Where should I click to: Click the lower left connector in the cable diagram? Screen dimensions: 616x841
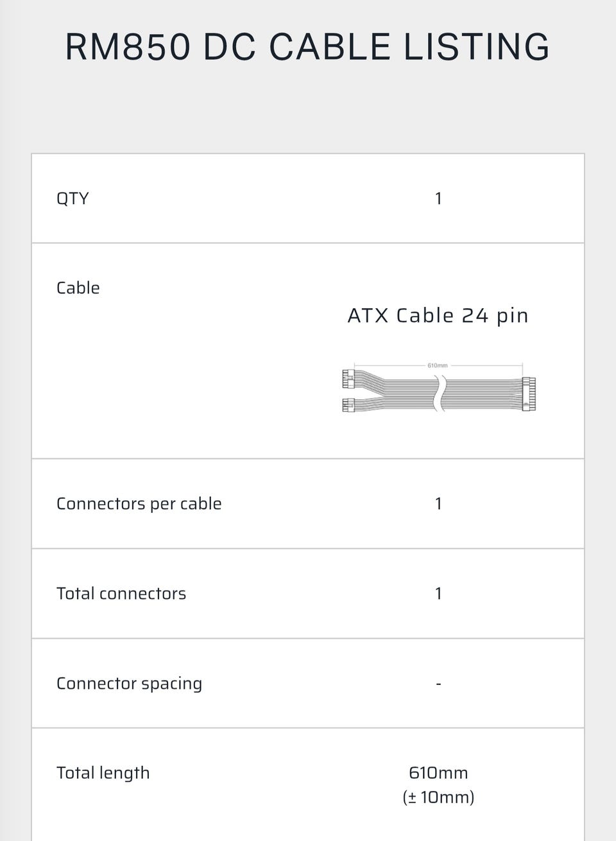click(348, 405)
